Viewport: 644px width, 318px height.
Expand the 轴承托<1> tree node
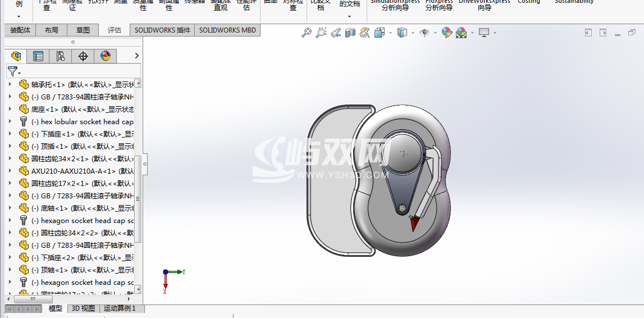pyautogui.click(x=10, y=85)
